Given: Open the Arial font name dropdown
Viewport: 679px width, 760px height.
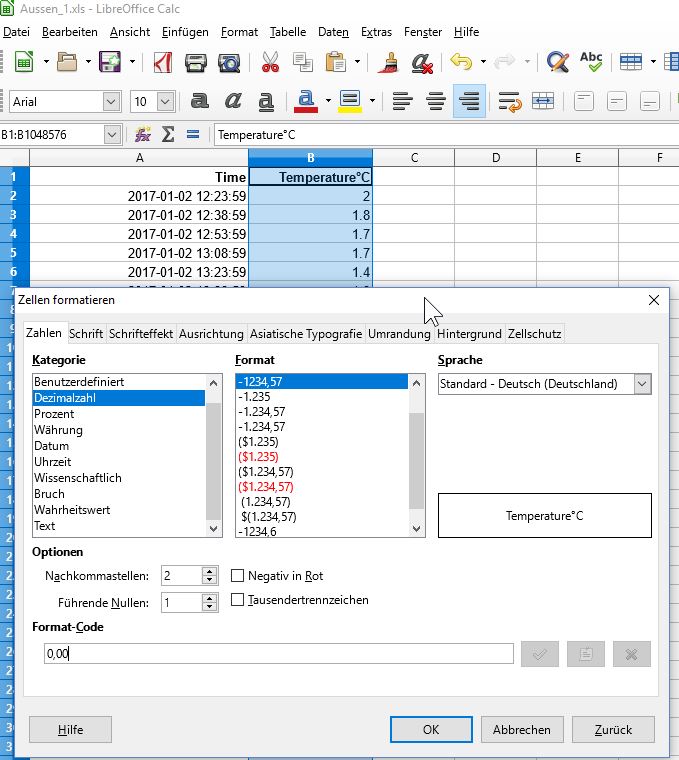Looking at the screenshot, I should [111, 102].
